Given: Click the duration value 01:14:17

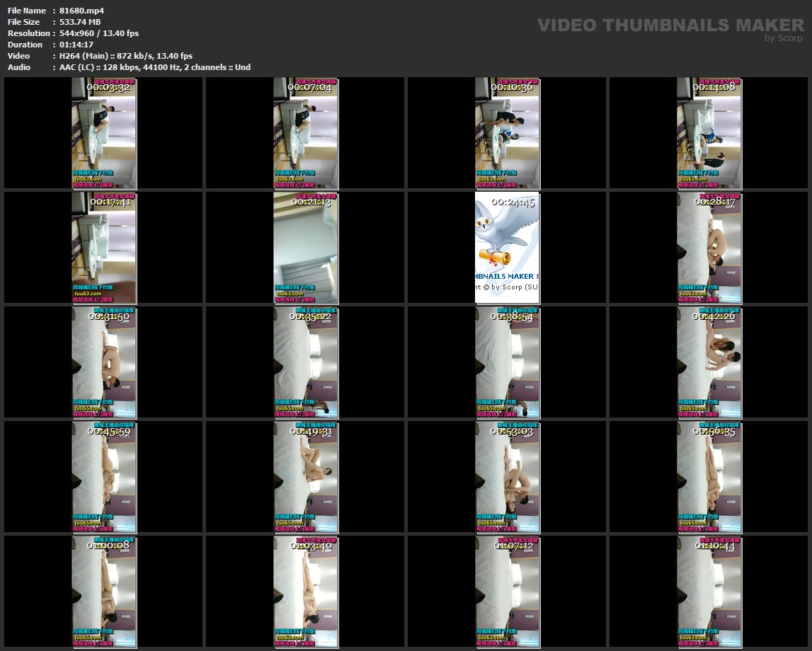Looking at the screenshot, I should click(x=76, y=45).
